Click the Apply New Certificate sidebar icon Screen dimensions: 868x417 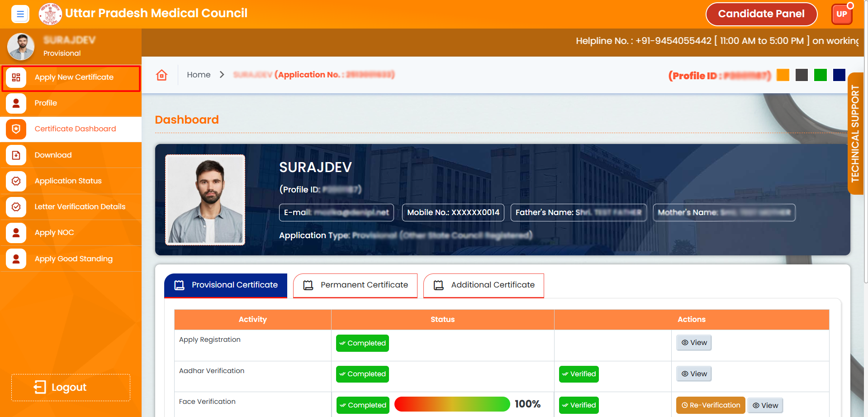(16, 77)
